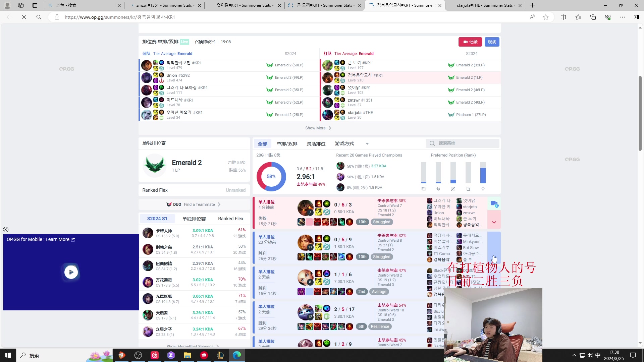Viewport: 644px width, 362px height.
Task: Open participant 엿이닭 in first match
Action: pos(469,200)
